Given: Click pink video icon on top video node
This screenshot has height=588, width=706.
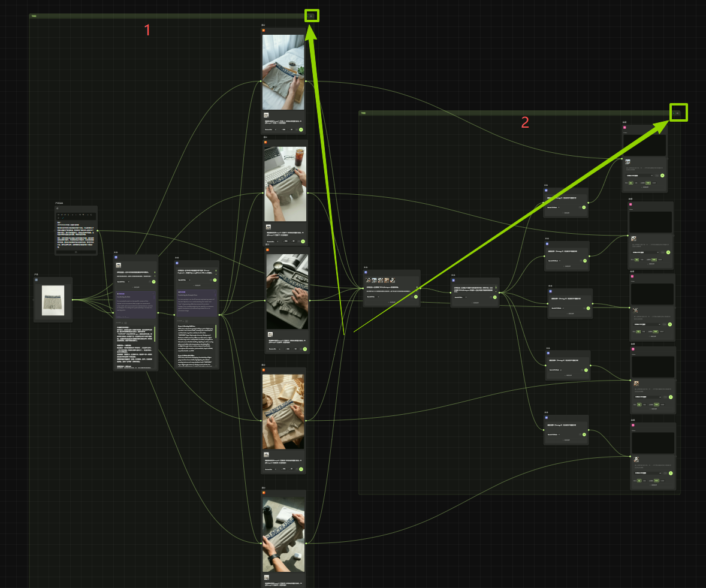Looking at the screenshot, I should [624, 128].
